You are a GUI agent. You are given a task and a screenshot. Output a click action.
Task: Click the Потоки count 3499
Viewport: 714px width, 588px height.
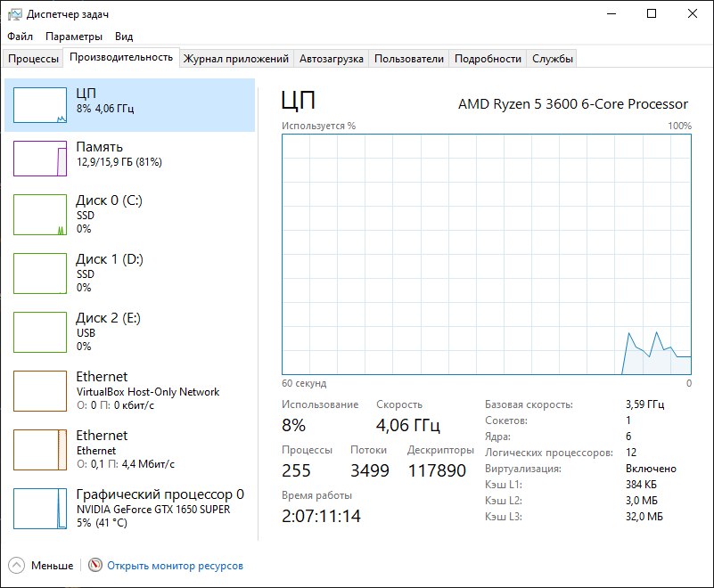(370, 470)
